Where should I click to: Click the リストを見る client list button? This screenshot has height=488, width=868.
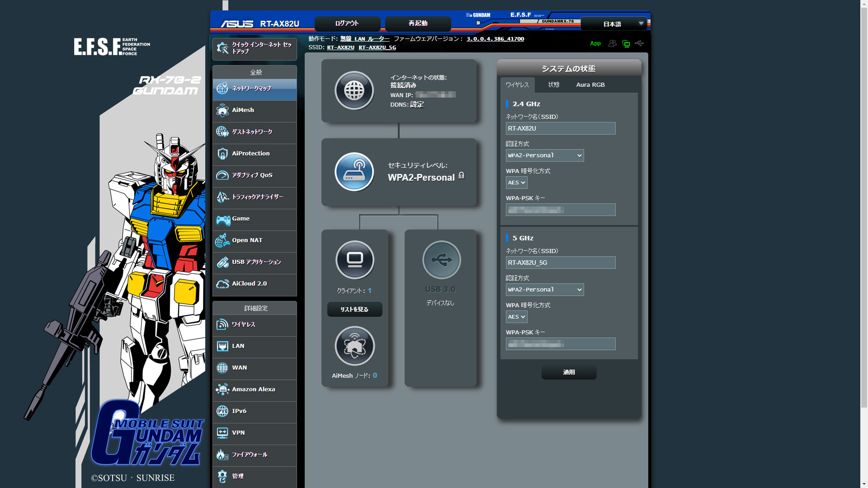pyautogui.click(x=354, y=310)
